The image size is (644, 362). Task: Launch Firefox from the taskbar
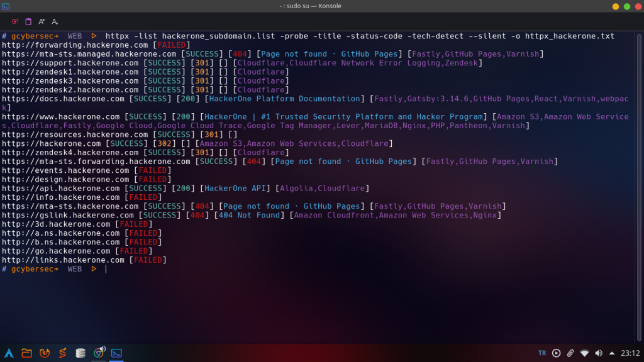click(45, 353)
